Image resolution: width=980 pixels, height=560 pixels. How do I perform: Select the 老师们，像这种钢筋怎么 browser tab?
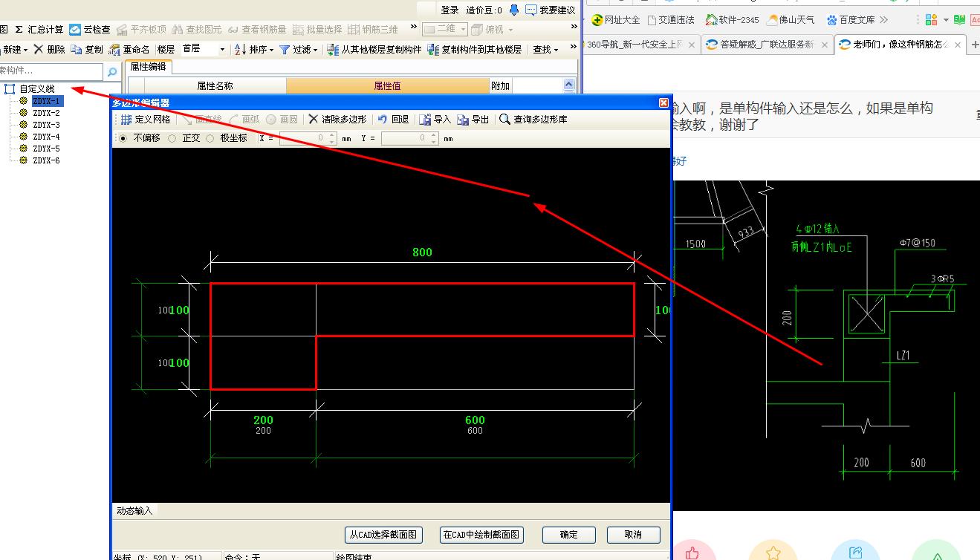(x=900, y=45)
